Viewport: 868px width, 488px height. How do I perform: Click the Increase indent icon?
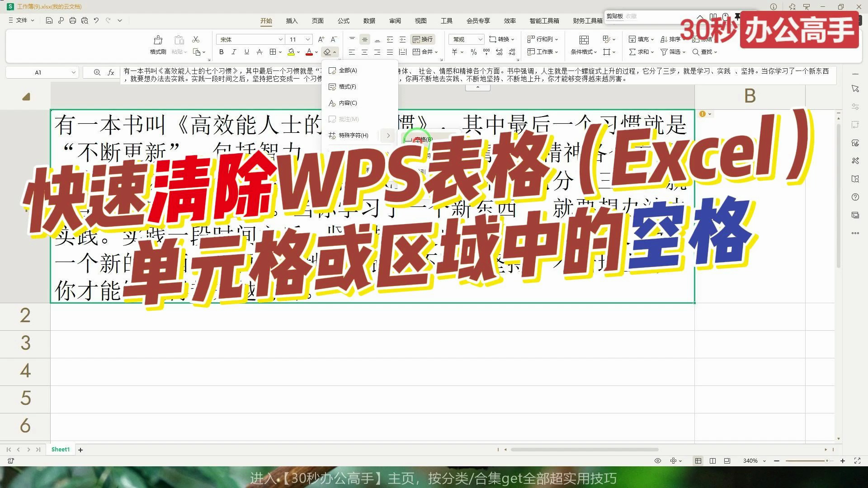[402, 39]
